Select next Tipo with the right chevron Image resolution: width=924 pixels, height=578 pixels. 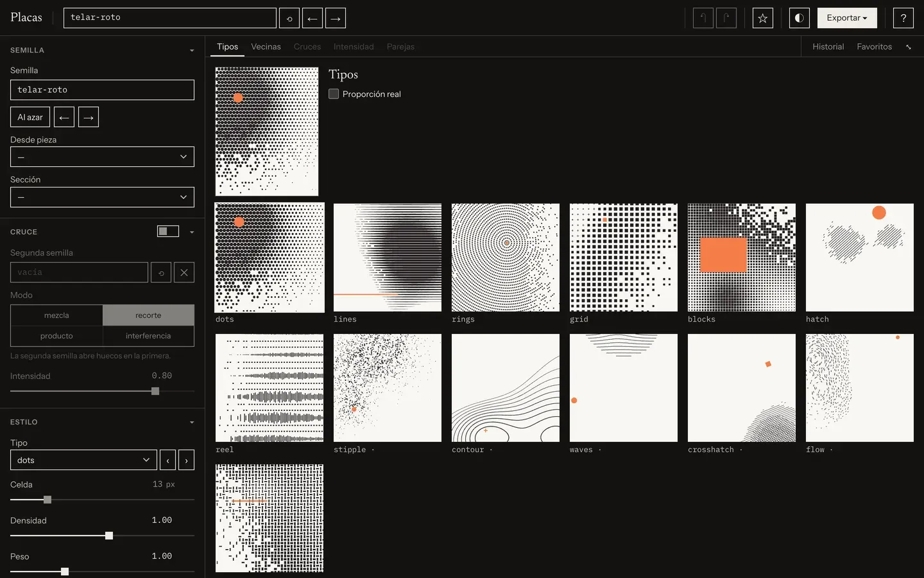pyautogui.click(x=187, y=460)
